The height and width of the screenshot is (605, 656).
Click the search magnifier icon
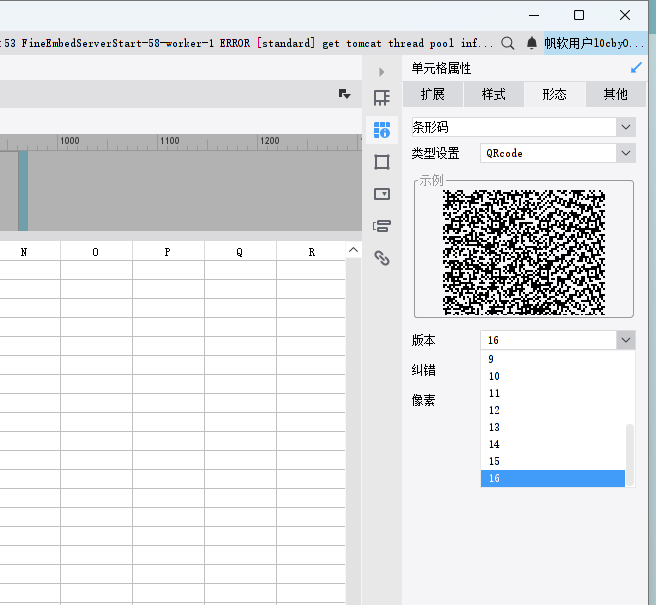(x=507, y=43)
